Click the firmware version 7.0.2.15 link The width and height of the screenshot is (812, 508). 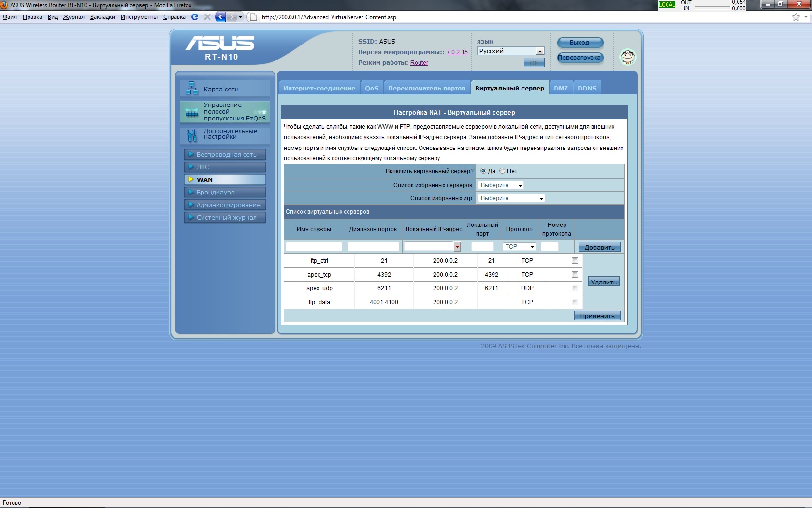pos(457,52)
